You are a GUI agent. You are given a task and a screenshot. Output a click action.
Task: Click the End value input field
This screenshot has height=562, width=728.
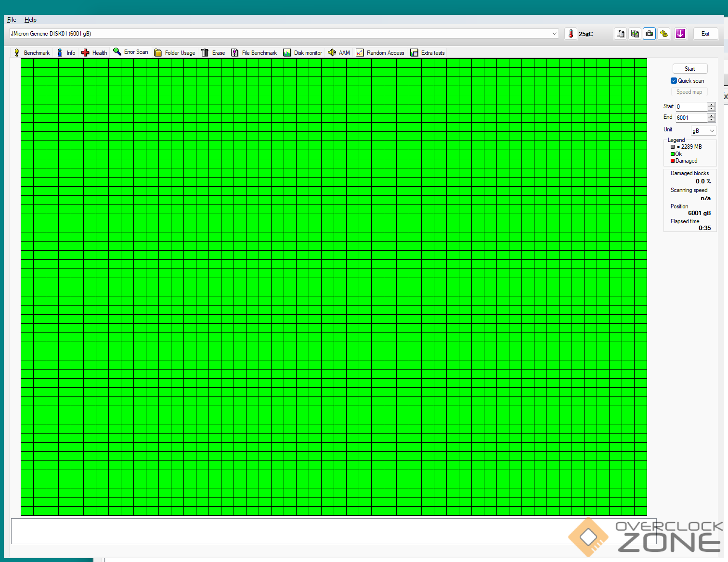point(691,118)
